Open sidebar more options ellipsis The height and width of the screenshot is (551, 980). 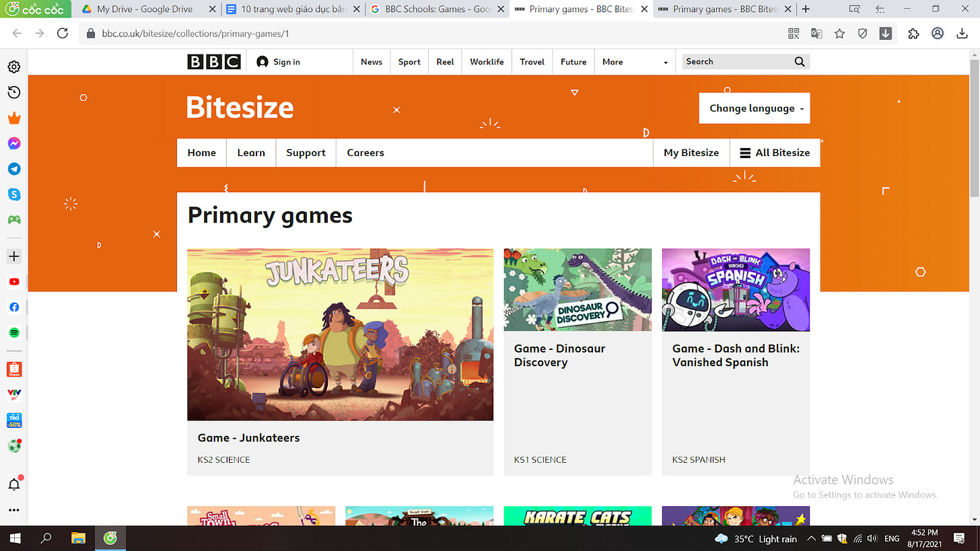tap(14, 510)
